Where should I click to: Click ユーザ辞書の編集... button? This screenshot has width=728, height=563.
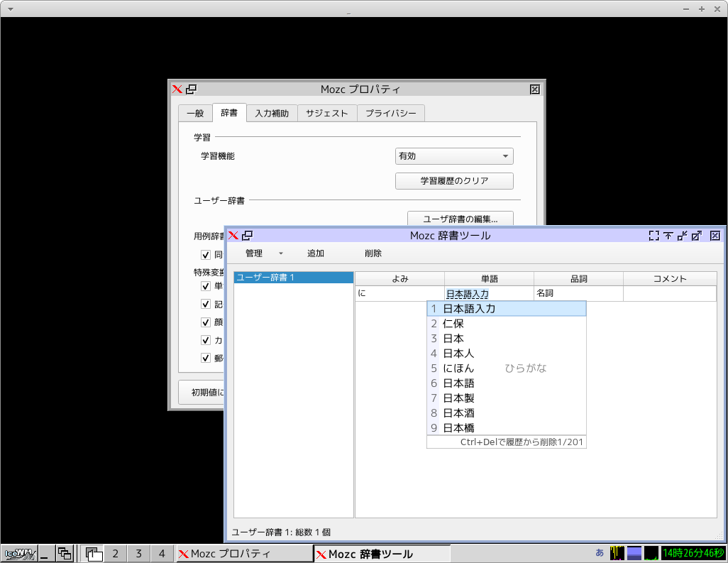(460, 219)
